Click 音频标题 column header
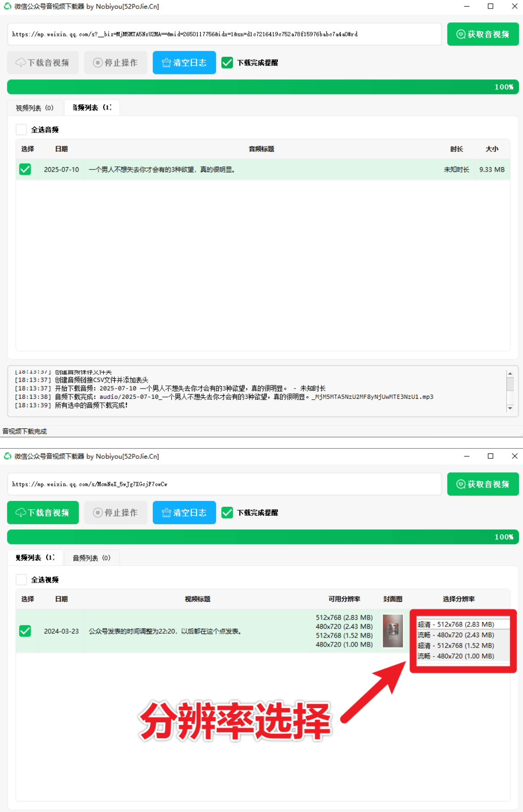Image resolution: width=523 pixels, height=812 pixels. pyautogui.click(x=261, y=149)
